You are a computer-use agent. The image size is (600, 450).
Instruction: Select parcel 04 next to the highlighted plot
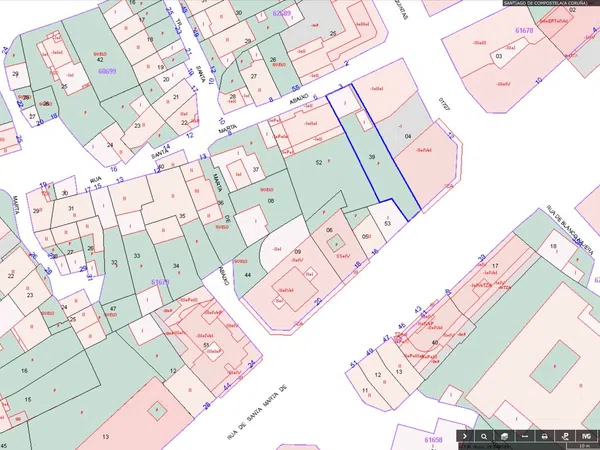[408, 136]
